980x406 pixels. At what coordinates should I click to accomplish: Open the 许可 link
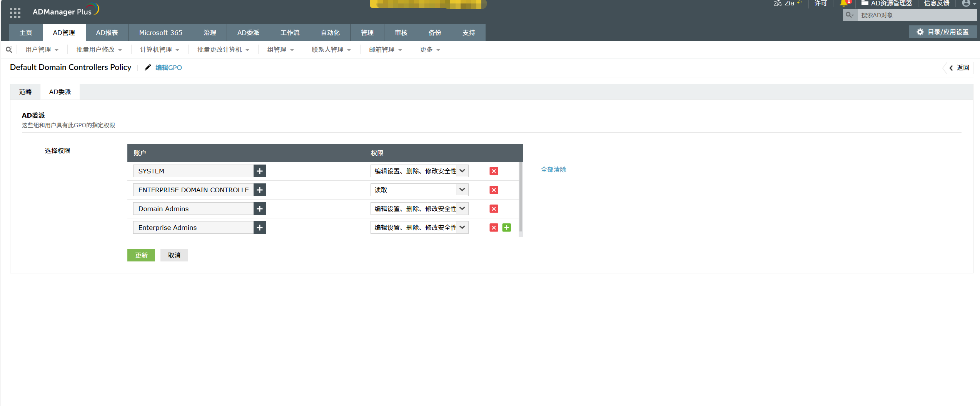[821, 3]
